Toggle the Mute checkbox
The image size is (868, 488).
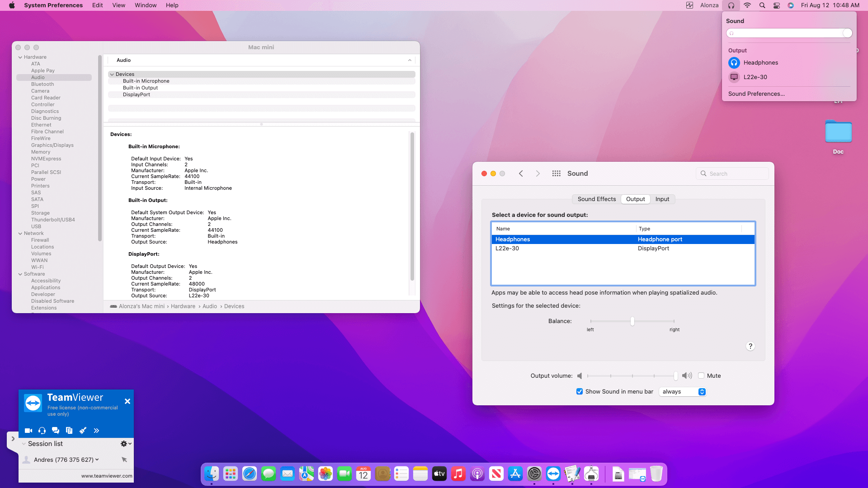pos(701,375)
